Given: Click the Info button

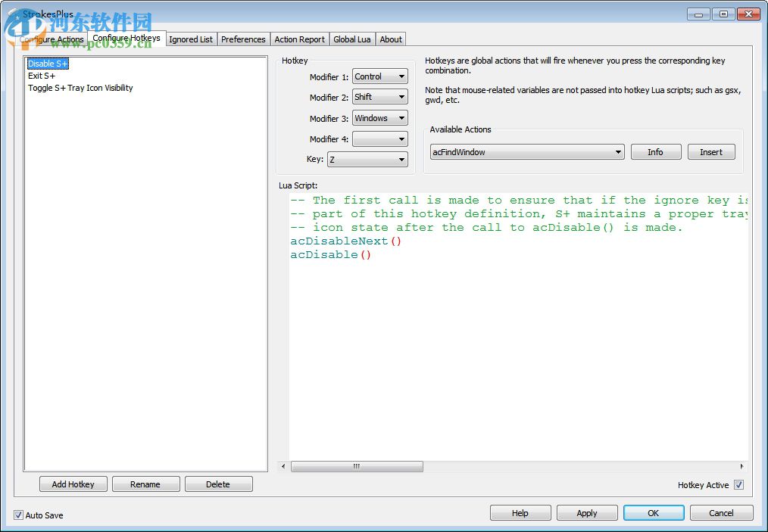Looking at the screenshot, I should (x=655, y=152).
